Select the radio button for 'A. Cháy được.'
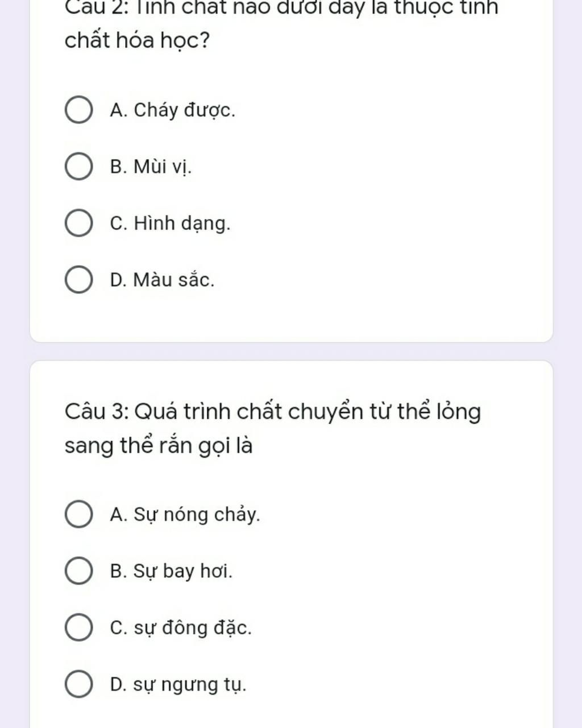Image resolution: width=582 pixels, height=728 pixels. click(78, 110)
